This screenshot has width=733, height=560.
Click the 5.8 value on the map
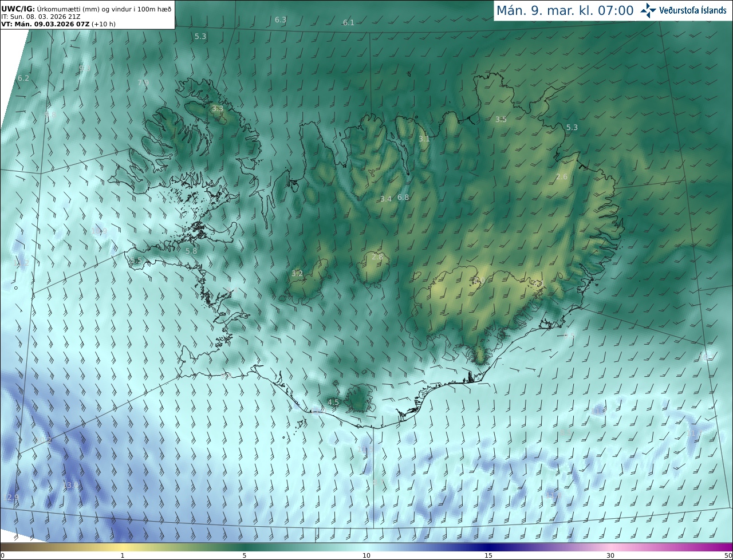tap(191, 251)
